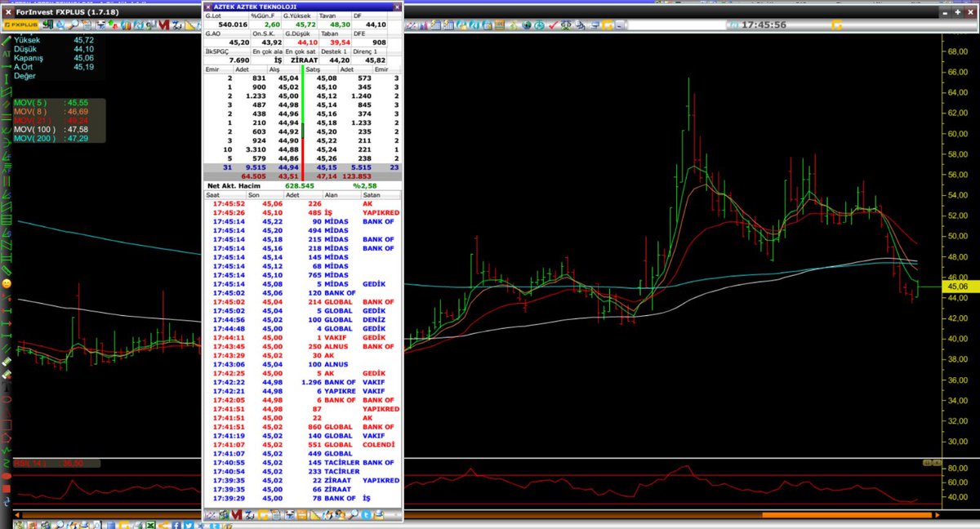Select the green pencil drawing tool in the left sidebar
The width and height of the screenshot is (980, 529).
7,39
